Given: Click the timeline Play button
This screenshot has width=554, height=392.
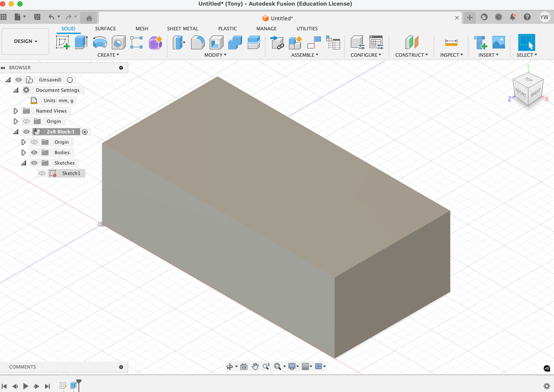Looking at the screenshot, I should [x=26, y=386].
